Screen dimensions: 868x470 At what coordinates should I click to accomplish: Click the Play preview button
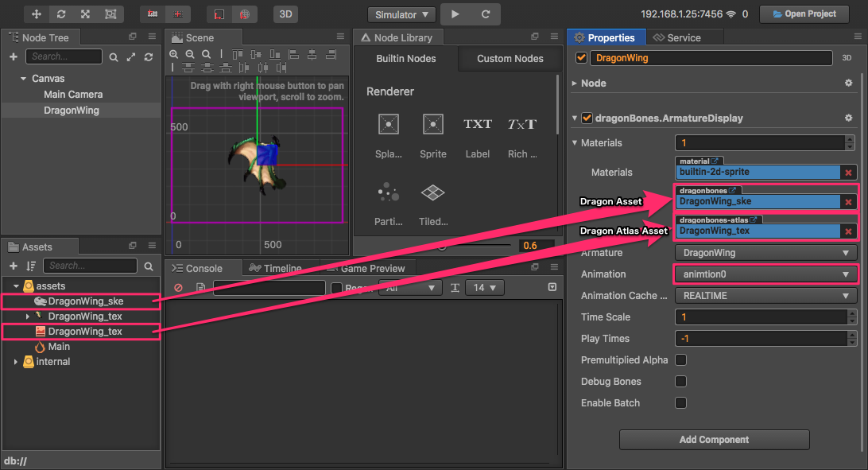pos(455,14)
